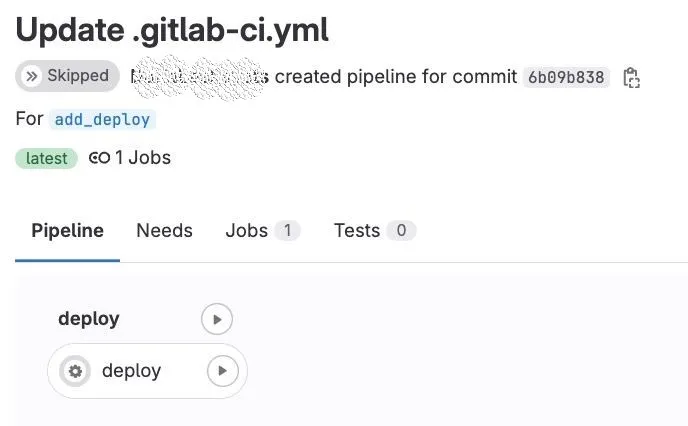The height and width of the screenshot is (426, 688).
Task: Open commit 6b09b838
Action: click(x=566, y=78)
